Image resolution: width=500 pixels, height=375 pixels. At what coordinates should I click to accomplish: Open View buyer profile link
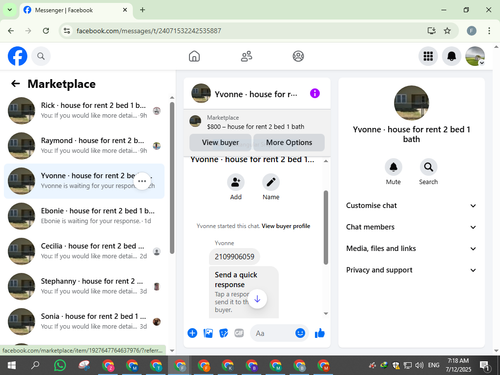click(x=286, y=226)
